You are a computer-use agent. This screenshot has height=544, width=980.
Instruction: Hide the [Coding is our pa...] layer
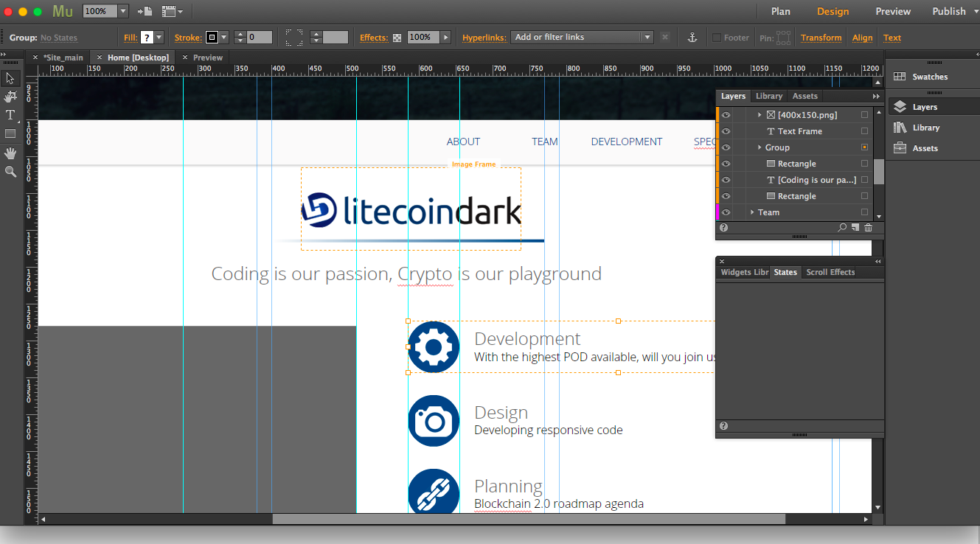[x=726, y=180]
